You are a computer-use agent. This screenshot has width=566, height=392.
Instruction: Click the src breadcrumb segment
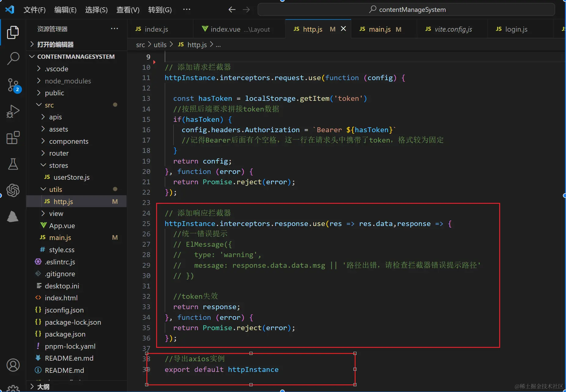(140, 45)
